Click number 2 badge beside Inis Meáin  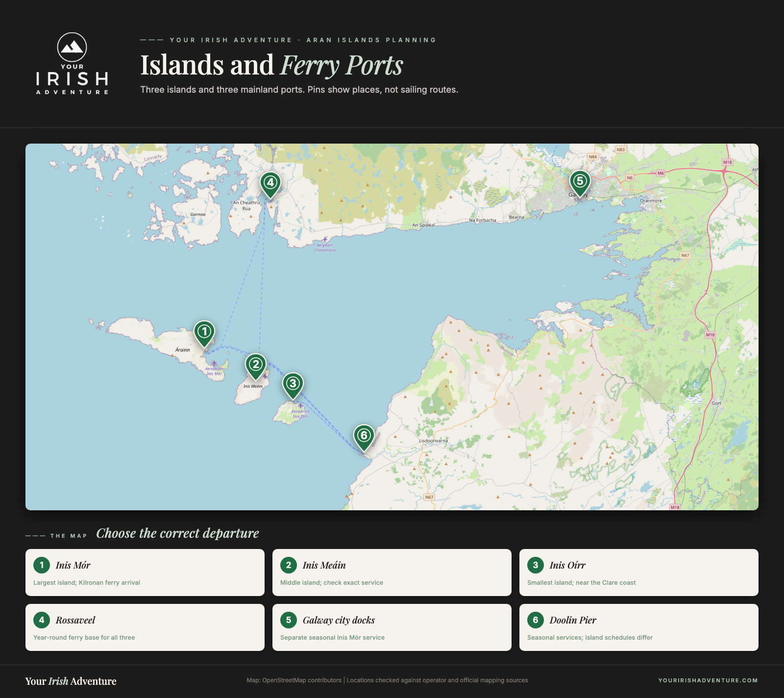pos(289,565)
